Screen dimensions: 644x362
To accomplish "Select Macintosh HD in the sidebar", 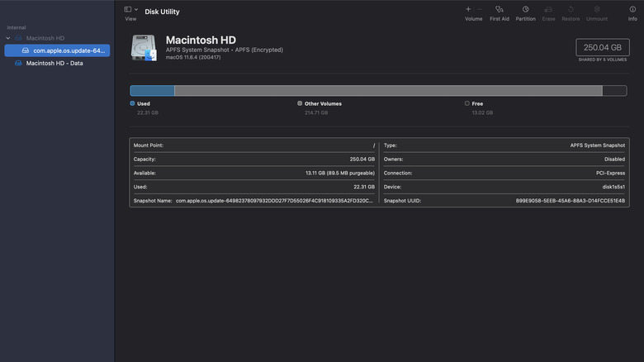I will tap(45, 38).
